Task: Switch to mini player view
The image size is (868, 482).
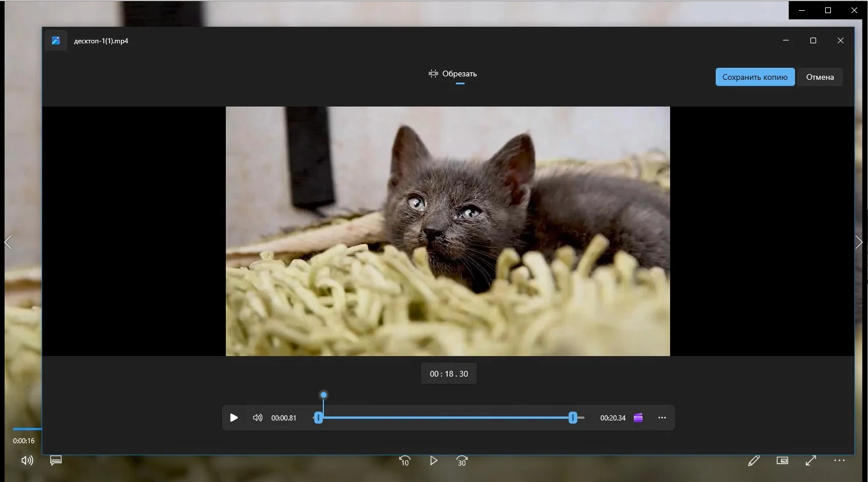Action: click(782, 460)
